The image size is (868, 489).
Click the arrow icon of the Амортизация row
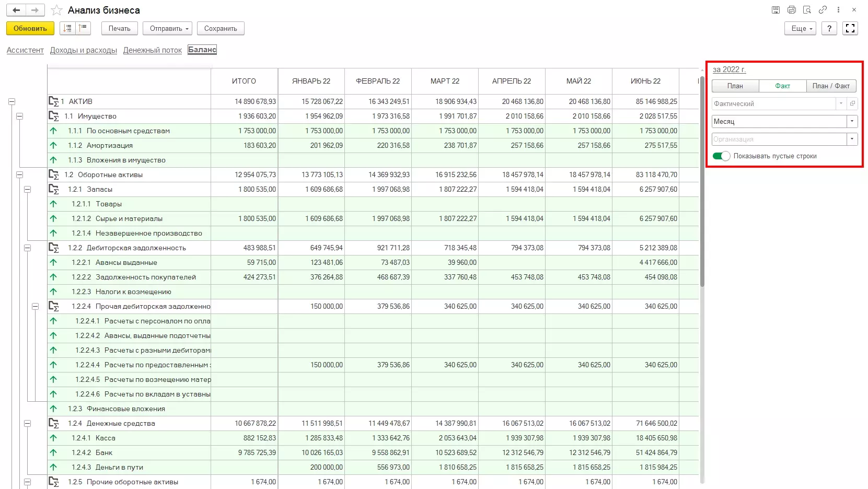(x=53, y=145)
